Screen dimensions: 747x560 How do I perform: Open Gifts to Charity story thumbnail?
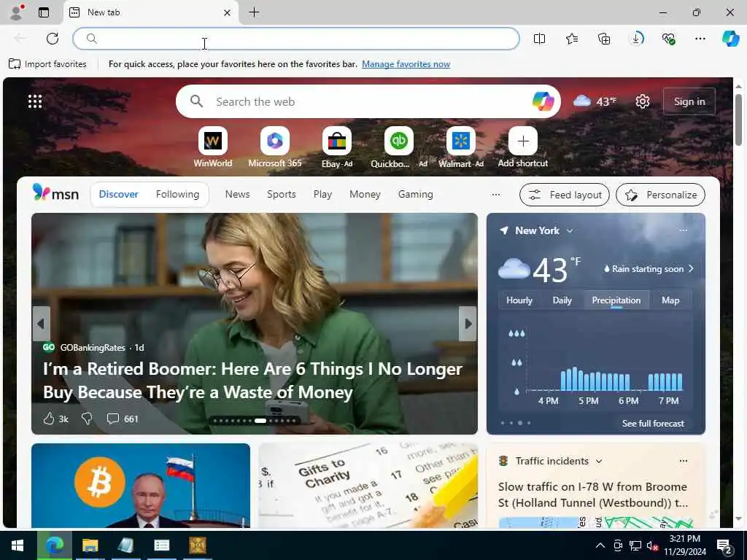(x=368, y=485)
